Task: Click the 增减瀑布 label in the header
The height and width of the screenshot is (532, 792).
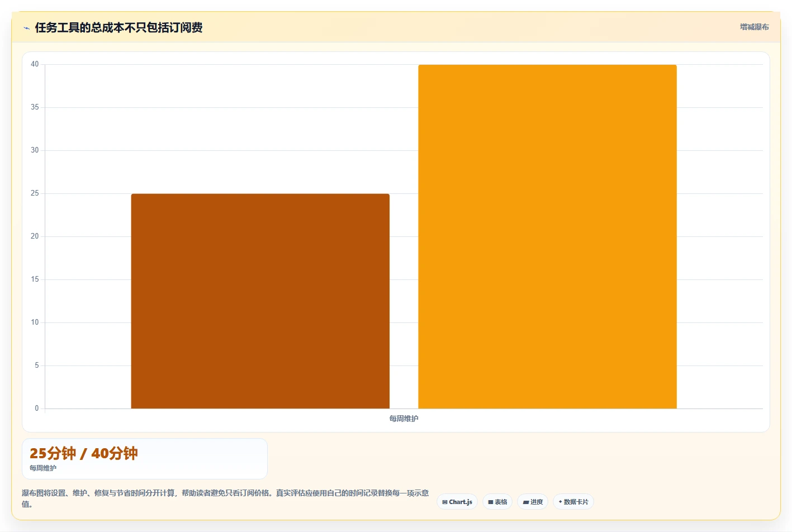Action: point(755,27)
